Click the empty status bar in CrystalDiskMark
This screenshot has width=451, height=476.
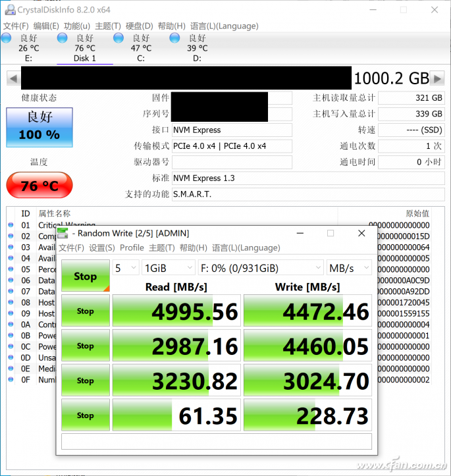(x=217, y=441)
